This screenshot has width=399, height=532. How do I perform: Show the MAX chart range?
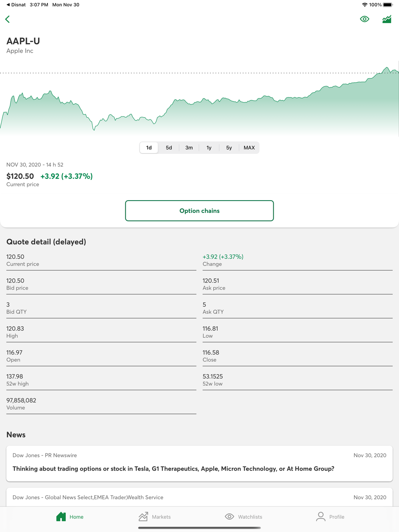click(249, 148)
